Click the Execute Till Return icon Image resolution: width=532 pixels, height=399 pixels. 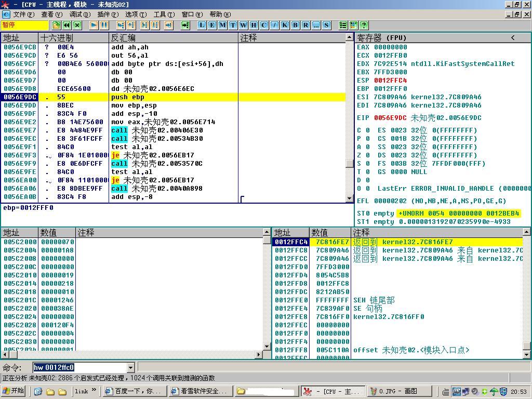click(x=169, y=25)
